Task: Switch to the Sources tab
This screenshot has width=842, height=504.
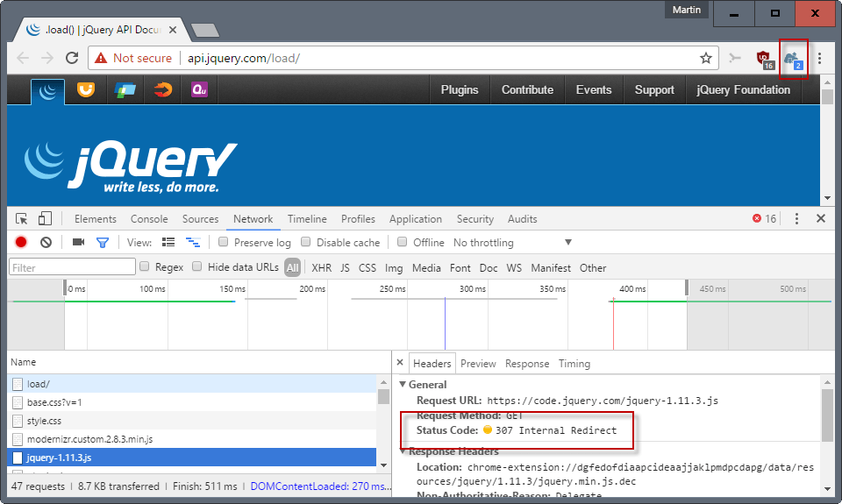Action: coord(200,219)
